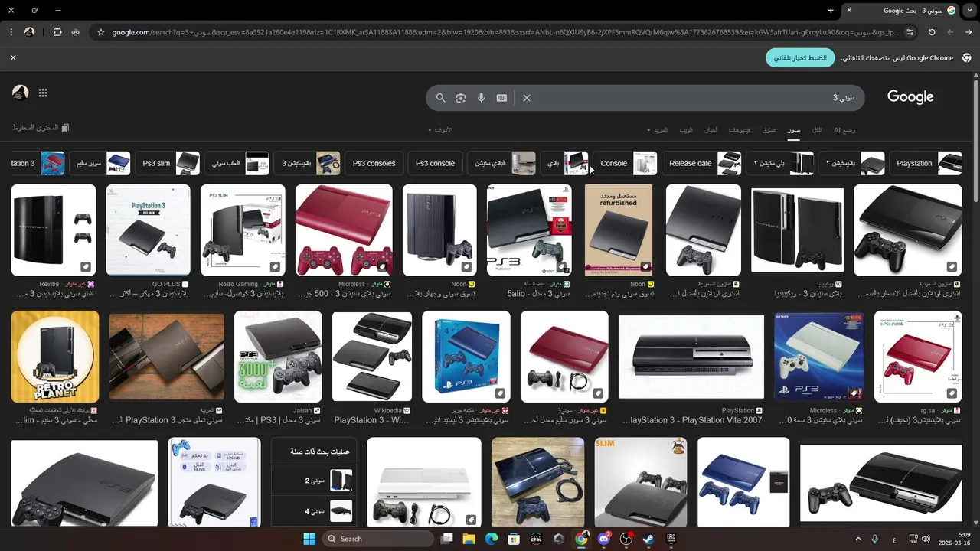The width and height of the screenshot is (980, 551).
Task: Select the سوبر سليم filter chip
Action: pos(100,163)
